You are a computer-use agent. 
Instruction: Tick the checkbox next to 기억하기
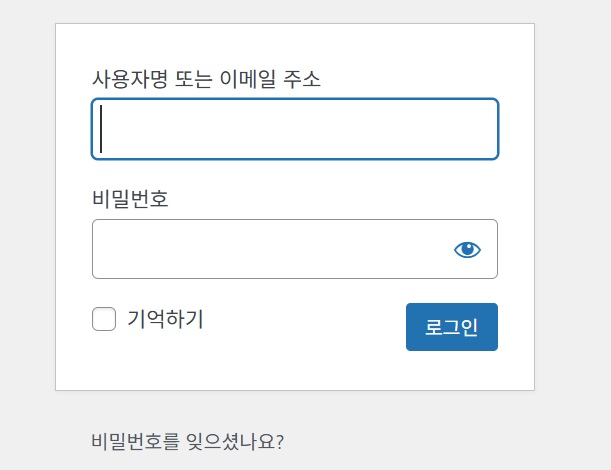click(x=104, y=319)
